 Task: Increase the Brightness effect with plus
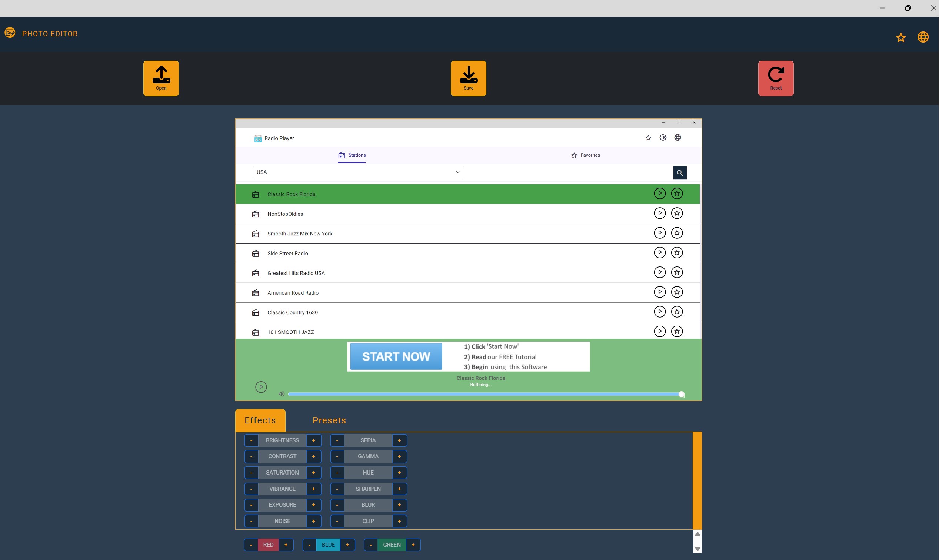pos(313,440)
